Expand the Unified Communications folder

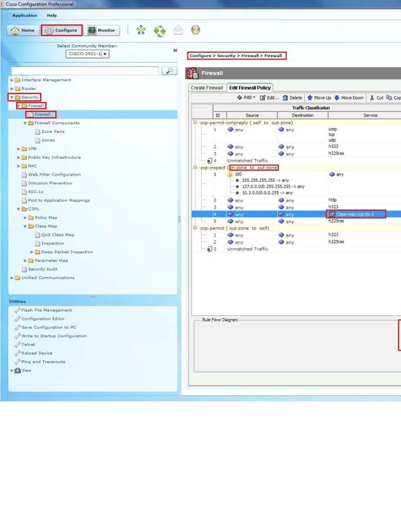click(12, 277)
